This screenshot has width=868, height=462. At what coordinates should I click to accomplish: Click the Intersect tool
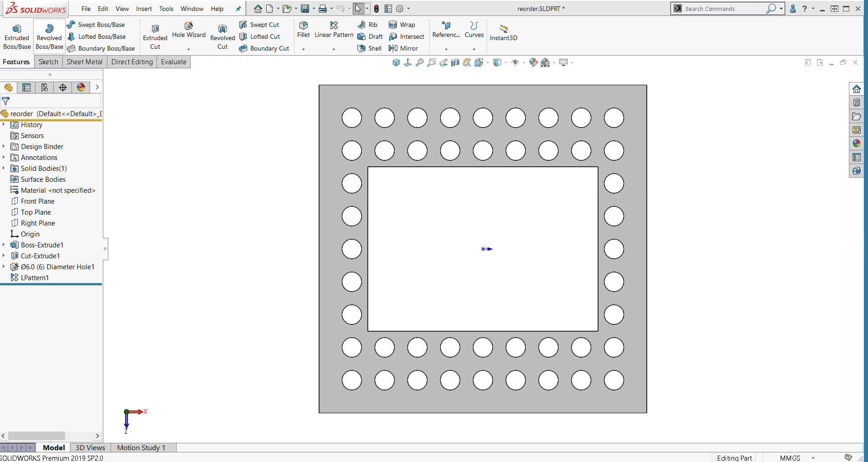point(406,36)
